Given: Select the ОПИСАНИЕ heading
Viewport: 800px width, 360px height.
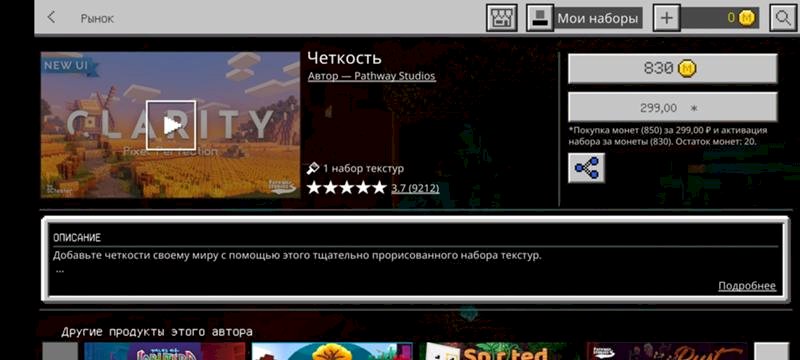Looking at the screenshot, I should 77,238.
